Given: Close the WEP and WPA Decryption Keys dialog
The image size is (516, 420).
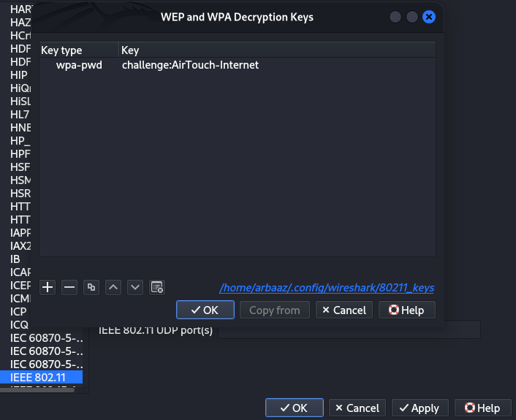Looking at the screenshot, I should (x=429, y=17).
